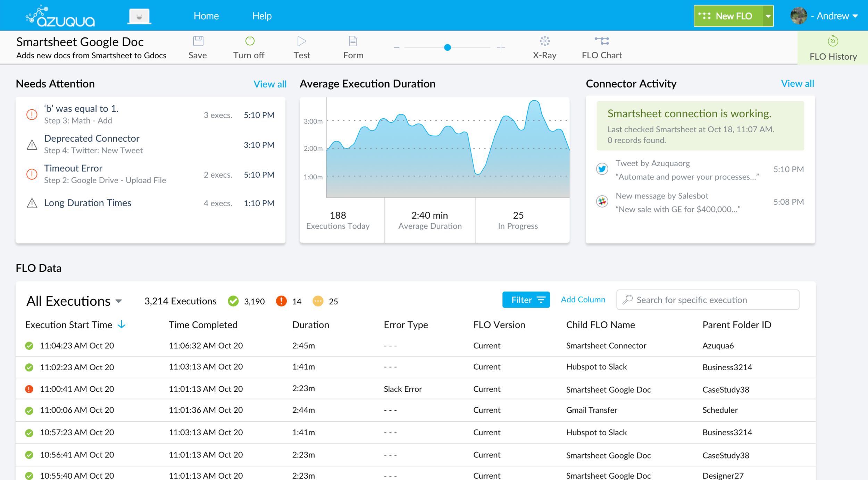868x480 pixels.
Task: Focus Search for specific execution field
Action: tap(708, 300)
